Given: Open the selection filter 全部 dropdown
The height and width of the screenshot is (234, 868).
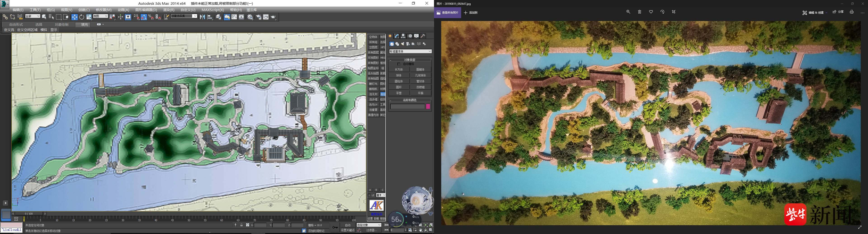Looking at the screenshot, I should tap(32, 16).
